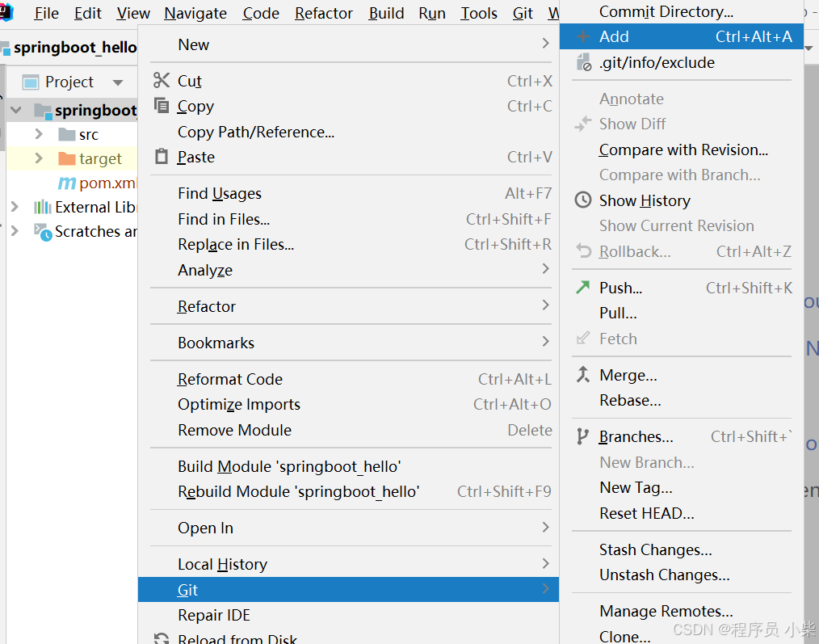Choose Pull... in Git submenu

(681, 313)
